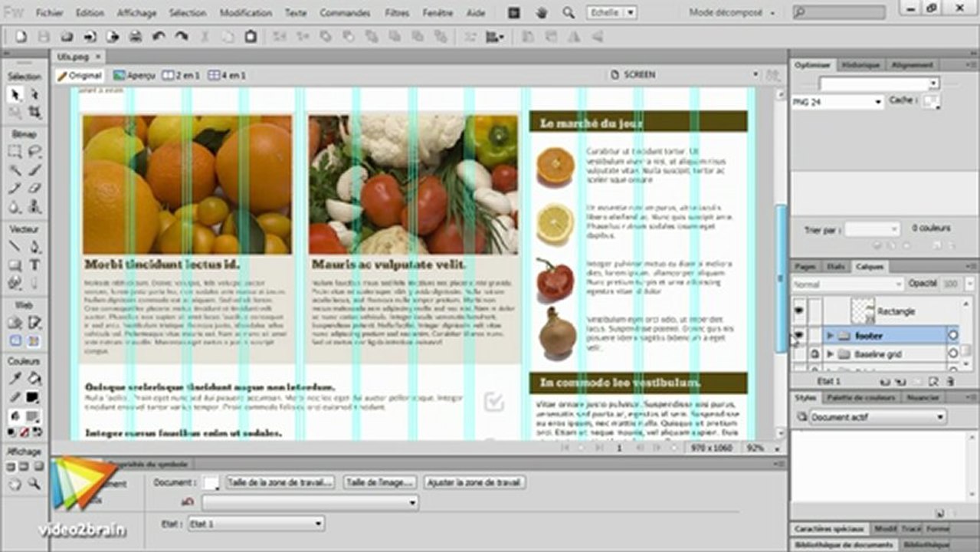Hide slices button in Web tools
Image resolution: width=980 pixels, height=552 pixels.
15,341
